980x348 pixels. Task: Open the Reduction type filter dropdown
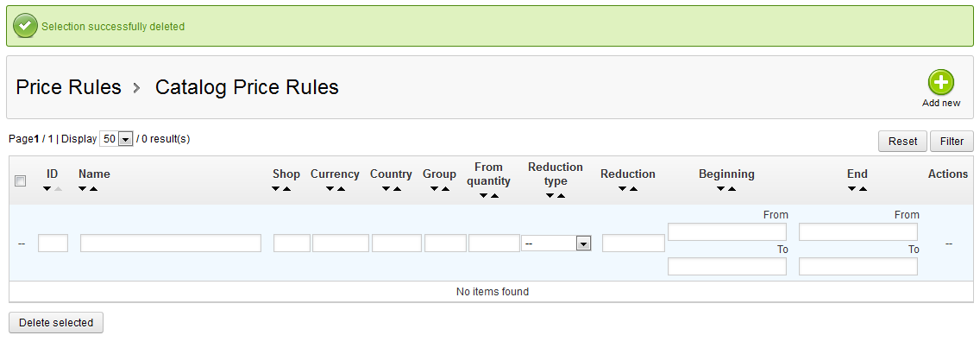(556, 244)
